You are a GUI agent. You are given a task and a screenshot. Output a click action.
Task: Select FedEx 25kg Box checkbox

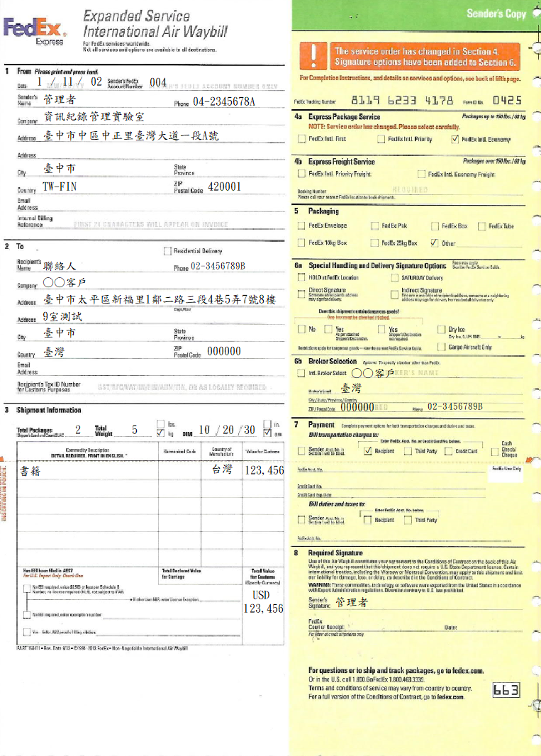[374, 243]
